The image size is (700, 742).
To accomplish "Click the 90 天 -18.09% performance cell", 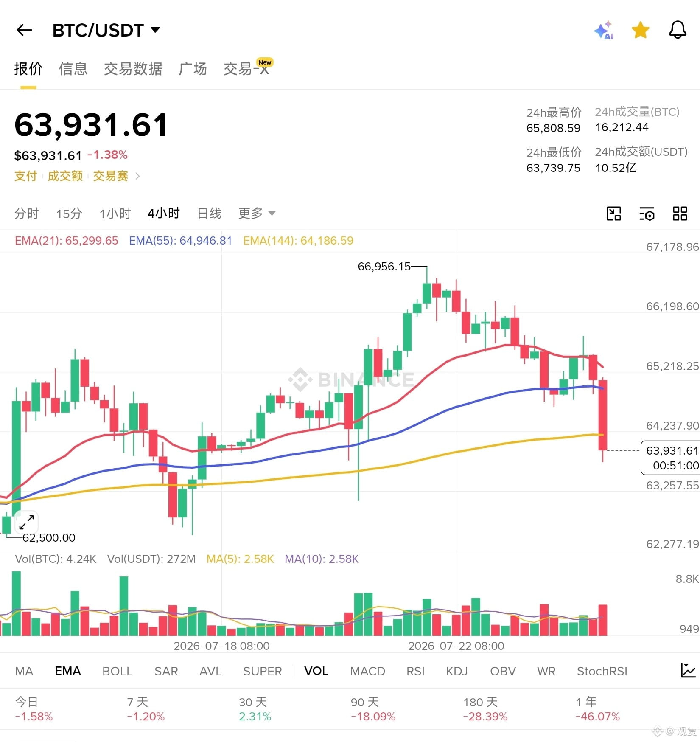I will (373, 709).
